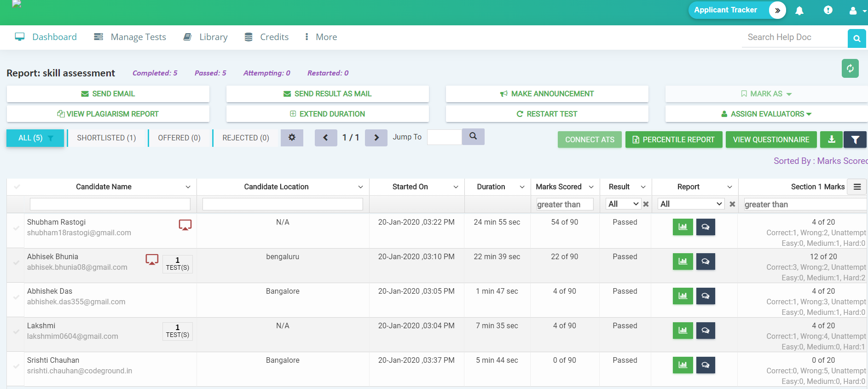
Task: Click Shubham Rastogi's red proctoring screen icon
Action: coord(185,225)
